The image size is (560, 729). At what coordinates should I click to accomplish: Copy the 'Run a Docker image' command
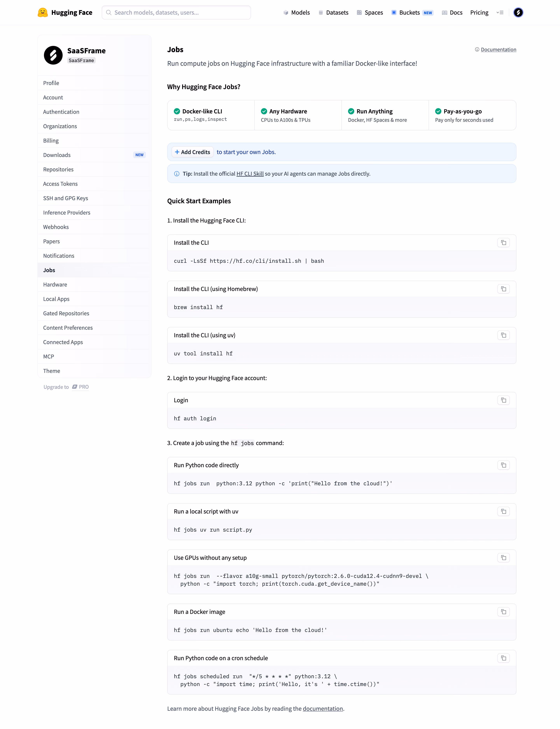503,612
